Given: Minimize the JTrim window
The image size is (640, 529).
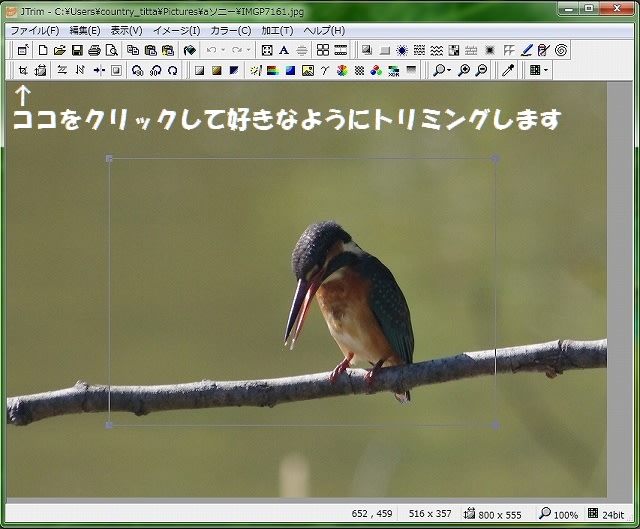Looking at the screenshot, I should click(569, 8).
